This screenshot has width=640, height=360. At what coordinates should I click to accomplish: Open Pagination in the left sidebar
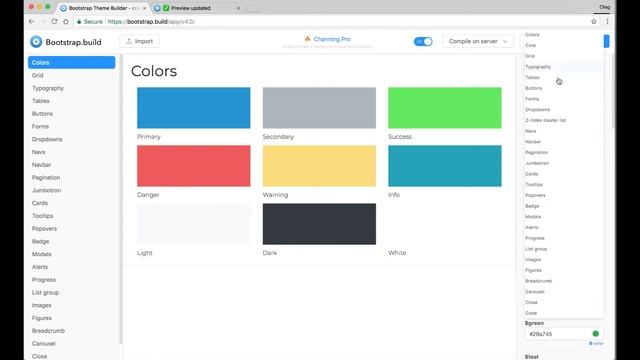click(46, 178)
